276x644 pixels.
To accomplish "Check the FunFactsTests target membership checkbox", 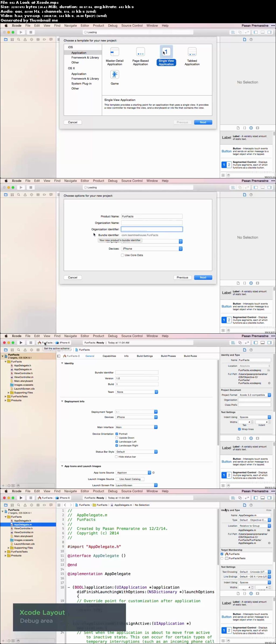I will pyautogui.click(x=222, y=558).
